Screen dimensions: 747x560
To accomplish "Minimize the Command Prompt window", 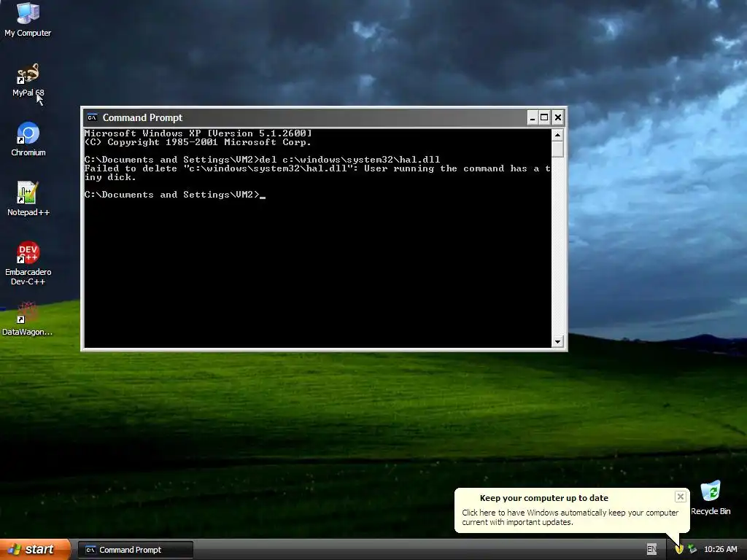I will coord(533,117).
